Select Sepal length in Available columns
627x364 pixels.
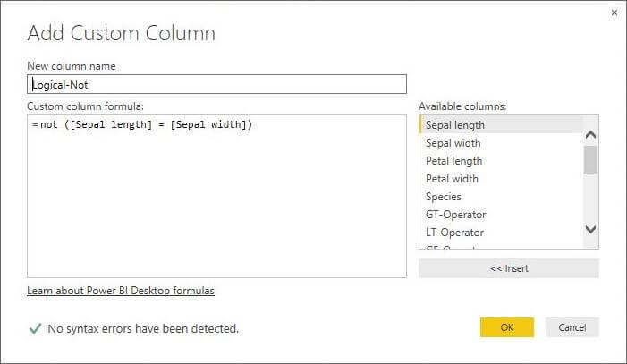[x=501, y=125]
